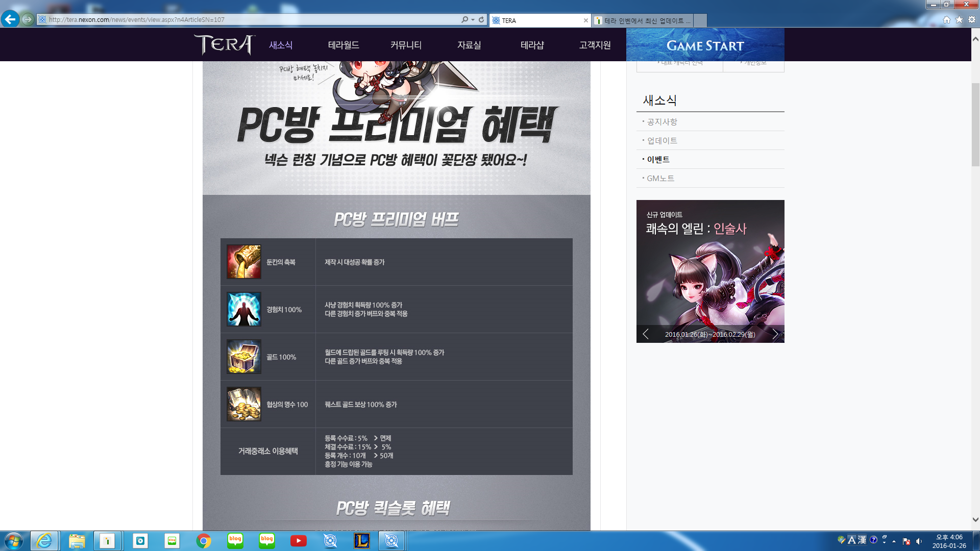Image resolution: width=980 pixels, height=551 pixels.
Task: Open the address bar autocomplete dropdown arrow
Action: point(473,19)
